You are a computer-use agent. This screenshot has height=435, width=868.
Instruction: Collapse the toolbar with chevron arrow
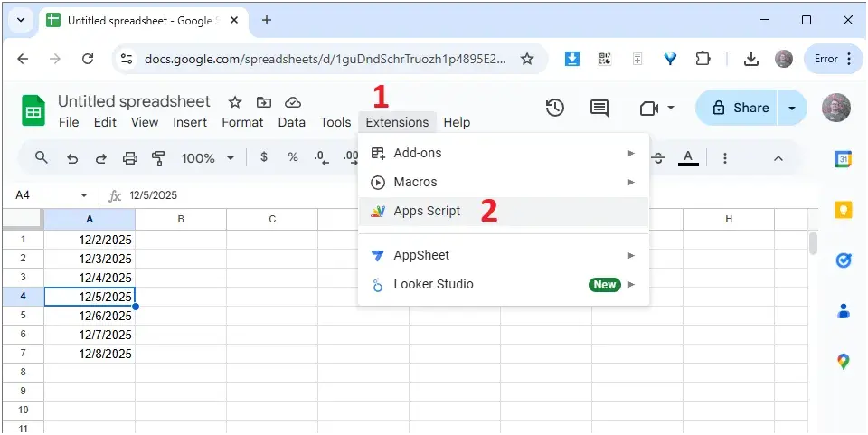(x=778, y=158)
